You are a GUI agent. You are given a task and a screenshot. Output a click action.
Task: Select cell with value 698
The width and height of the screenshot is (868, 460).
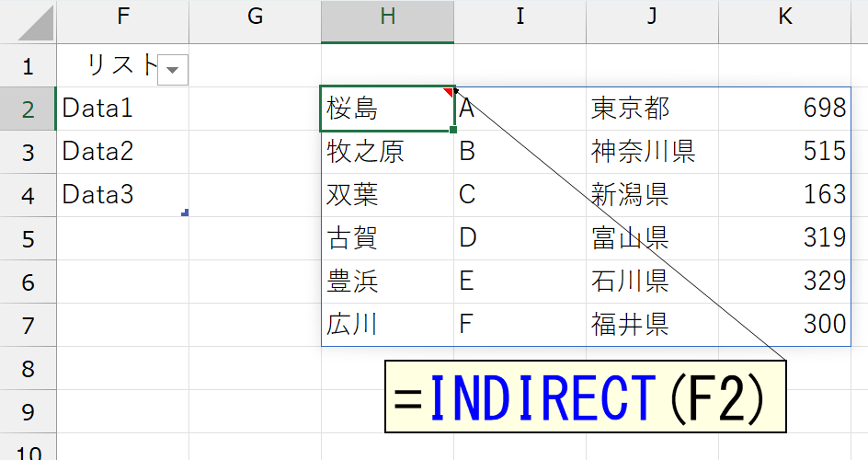(784, 109)
